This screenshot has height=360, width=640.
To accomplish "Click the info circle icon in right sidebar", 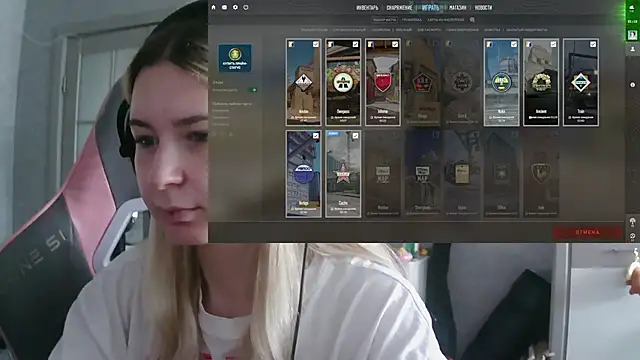I will click(x=632, y=85).
